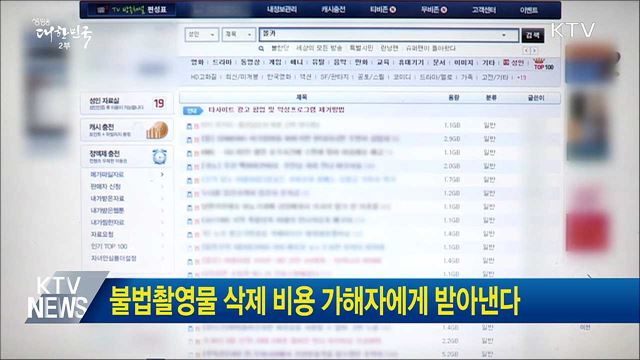The height and width of the screenshot is (360, 640).
Task: Select the 휴대기기 category tab
Action: click(411, 62)
